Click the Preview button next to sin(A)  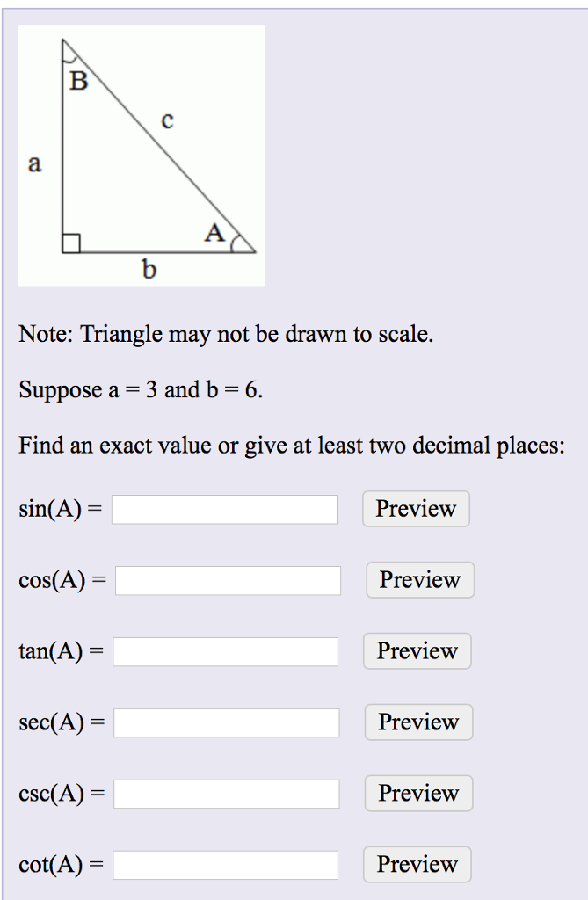pyautogui.click(x=415, y=509)
